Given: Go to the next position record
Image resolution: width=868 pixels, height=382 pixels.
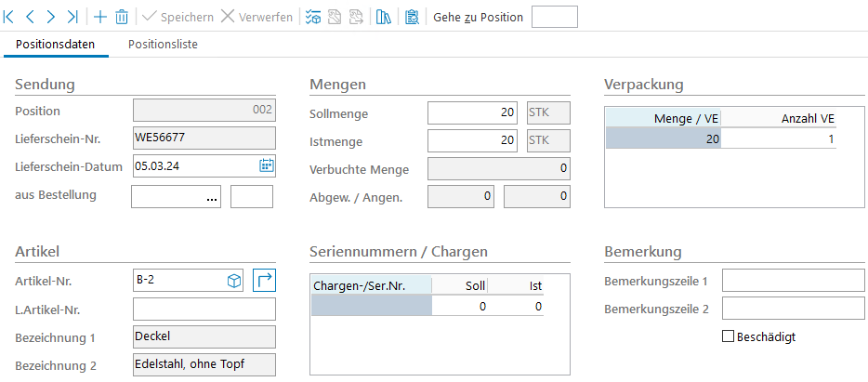Looking at the screenshot, I should coord(50,17).
